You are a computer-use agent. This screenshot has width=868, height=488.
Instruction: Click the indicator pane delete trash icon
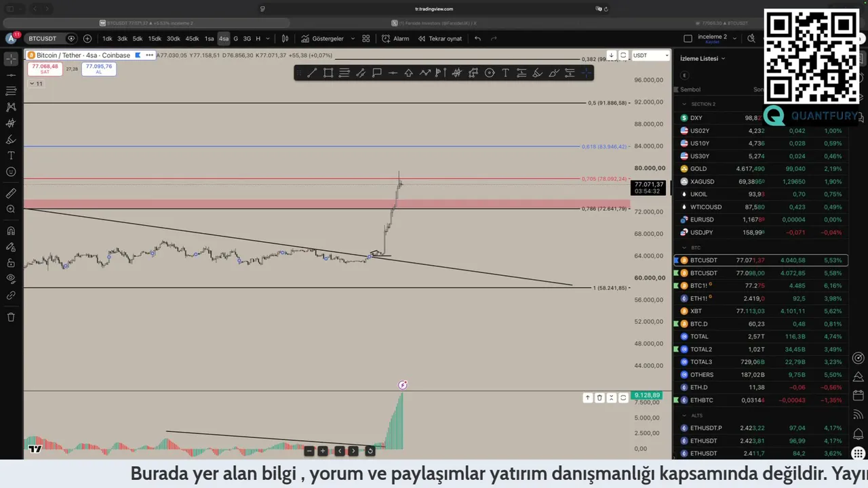[x=599, y=398]
